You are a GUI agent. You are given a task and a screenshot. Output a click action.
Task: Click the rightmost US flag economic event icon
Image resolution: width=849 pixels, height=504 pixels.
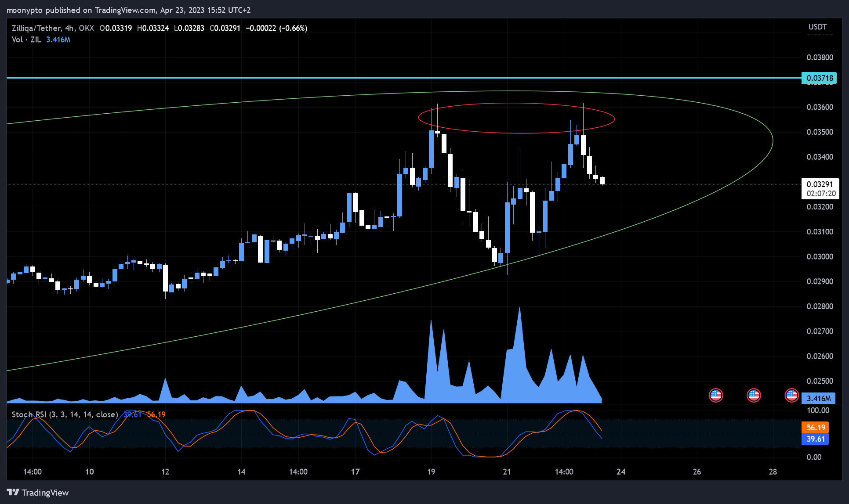click(x=792, y=395)
